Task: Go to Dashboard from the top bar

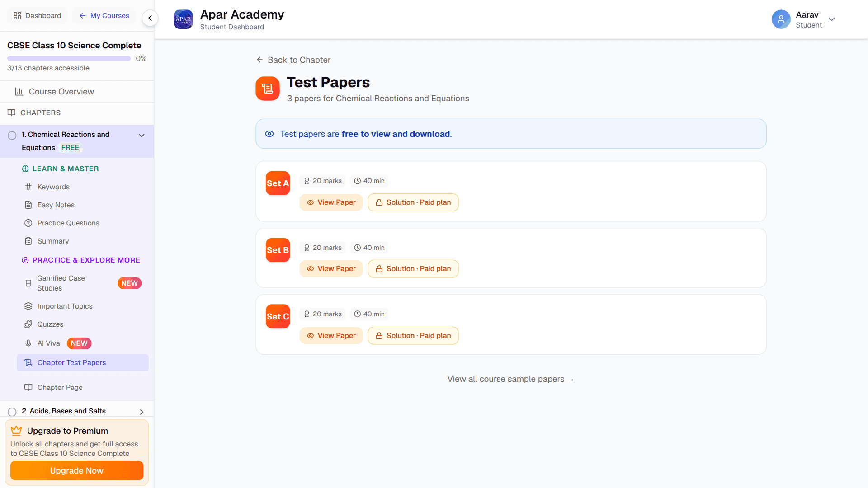Action: 38,16
